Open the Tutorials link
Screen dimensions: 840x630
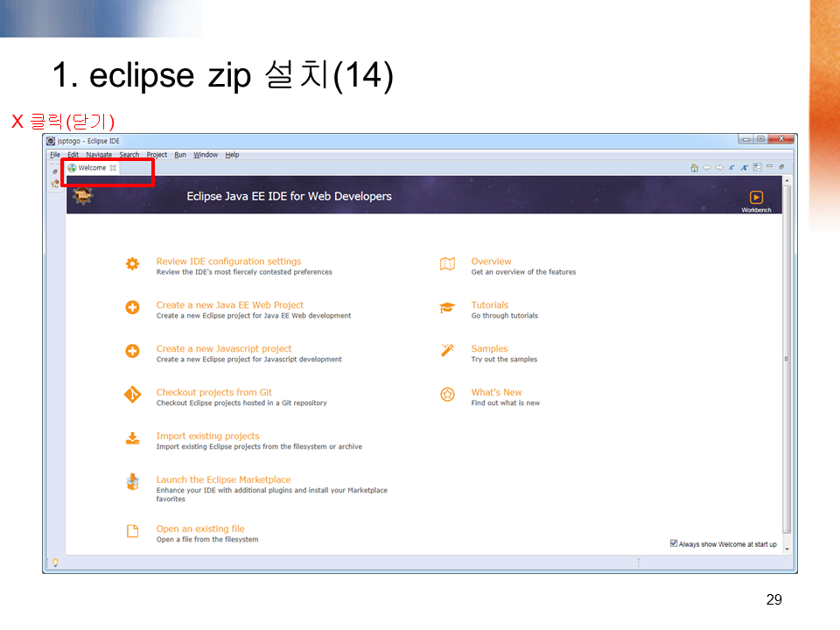tap(490, 304)
